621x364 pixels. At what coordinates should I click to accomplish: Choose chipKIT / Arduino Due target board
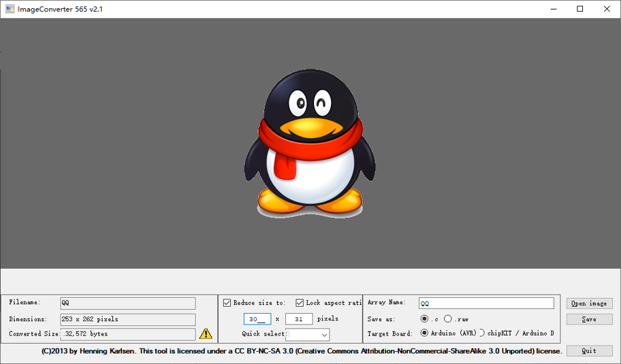click(481, 333)
